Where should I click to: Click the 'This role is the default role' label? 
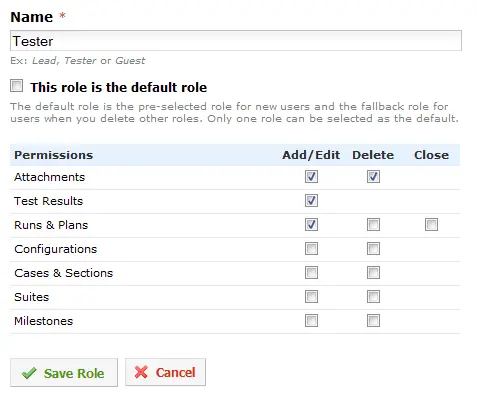(119, 87)
